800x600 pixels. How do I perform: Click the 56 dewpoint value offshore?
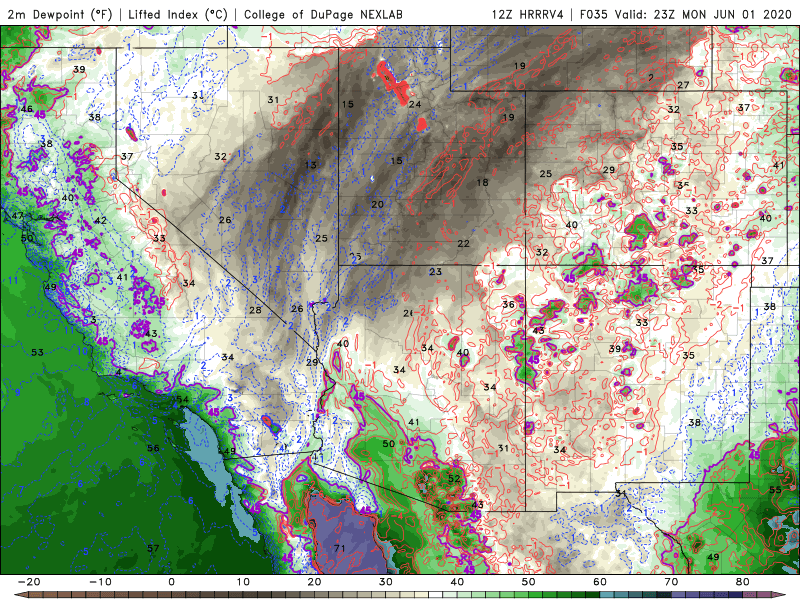point(153,448)
